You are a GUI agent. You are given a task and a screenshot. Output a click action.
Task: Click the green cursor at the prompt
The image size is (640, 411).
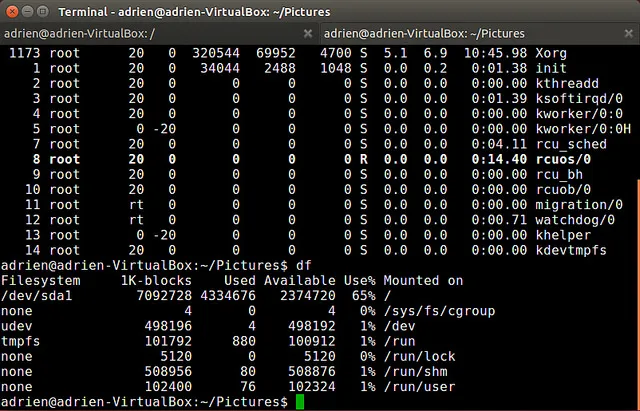[x=300, y=402]
